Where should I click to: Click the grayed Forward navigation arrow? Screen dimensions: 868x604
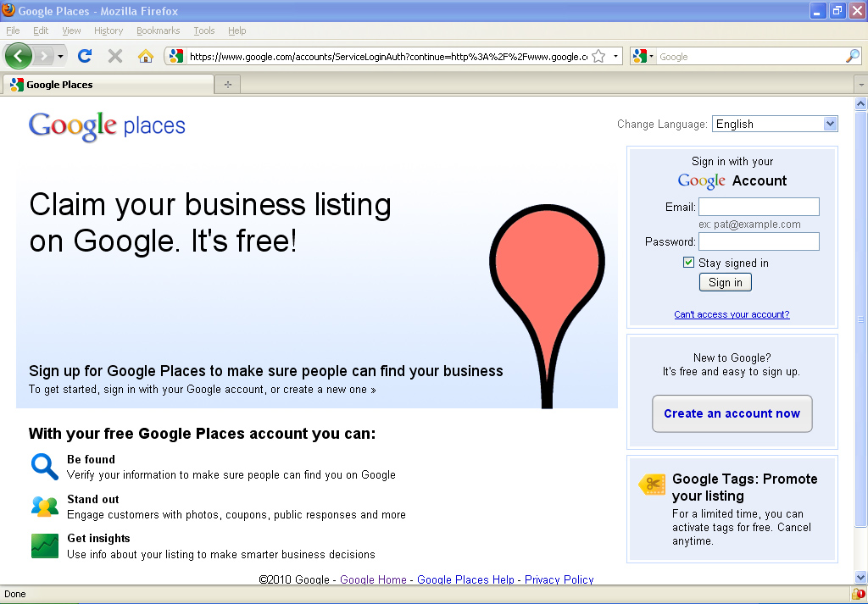(x=43, y=56)
